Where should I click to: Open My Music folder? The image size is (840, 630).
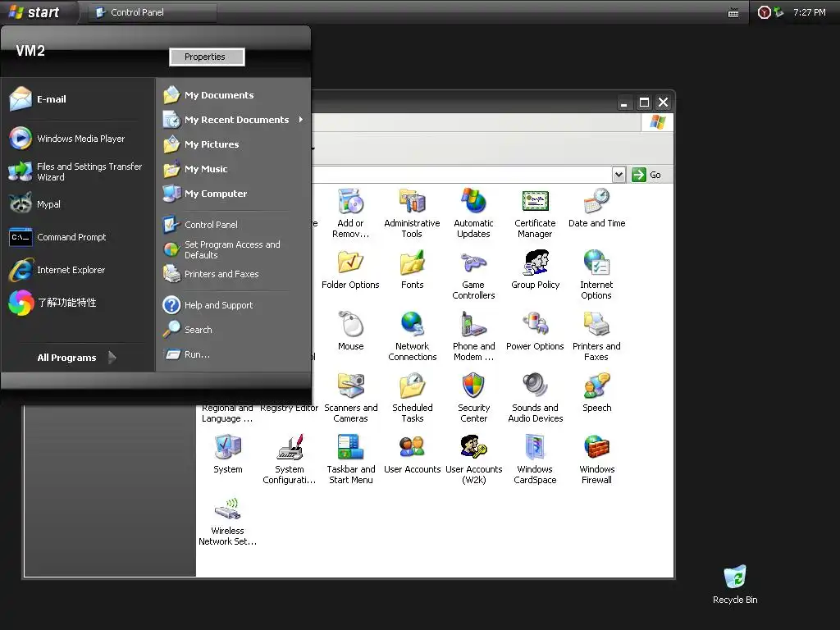point(232,169)
